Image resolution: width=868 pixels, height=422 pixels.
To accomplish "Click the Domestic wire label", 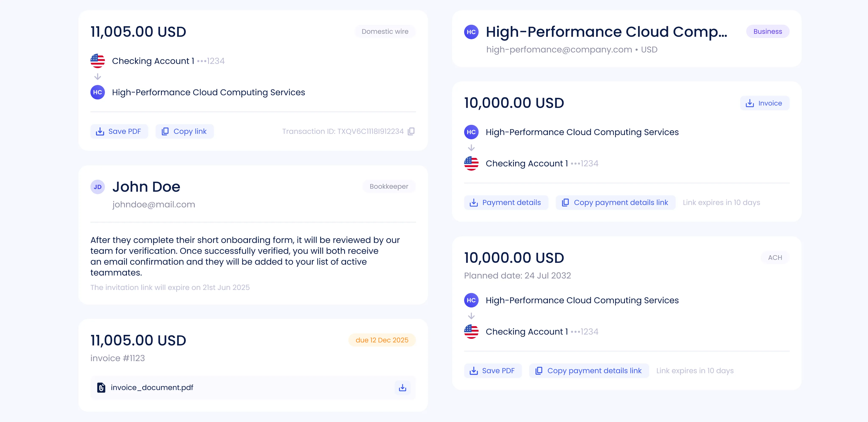I will tap(385, 31).
